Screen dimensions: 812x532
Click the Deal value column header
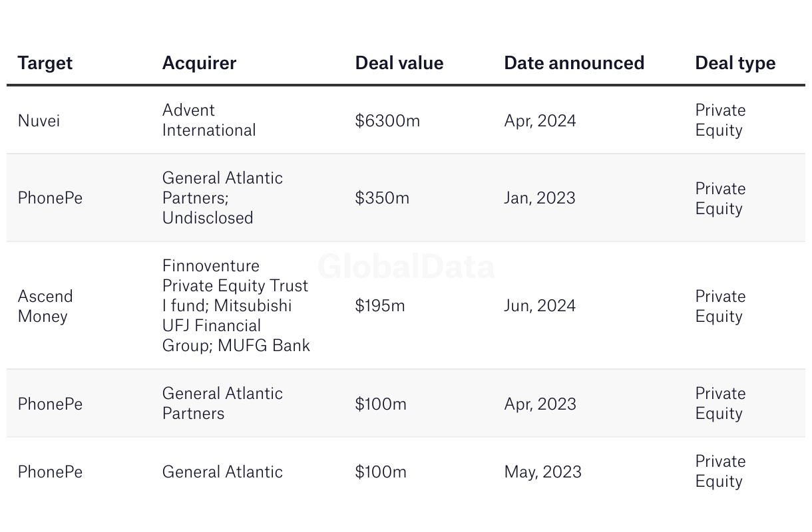[x=399, y=63]
